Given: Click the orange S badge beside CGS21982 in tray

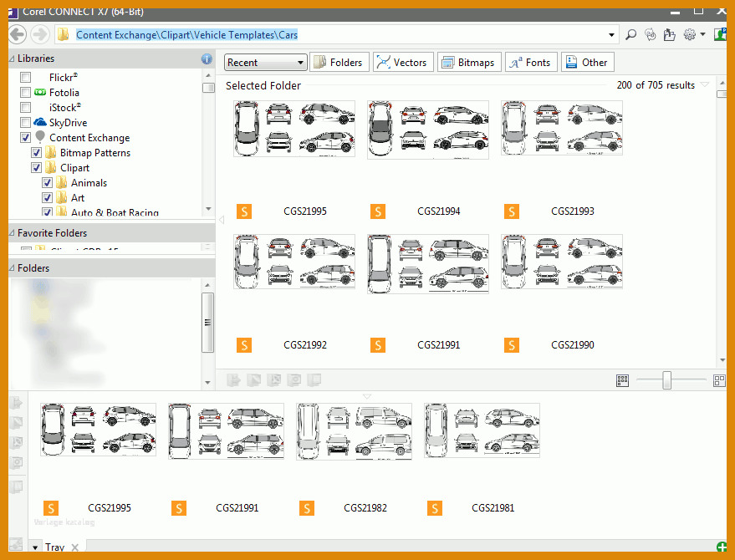Looking at the screenshot, I should 307,508.
